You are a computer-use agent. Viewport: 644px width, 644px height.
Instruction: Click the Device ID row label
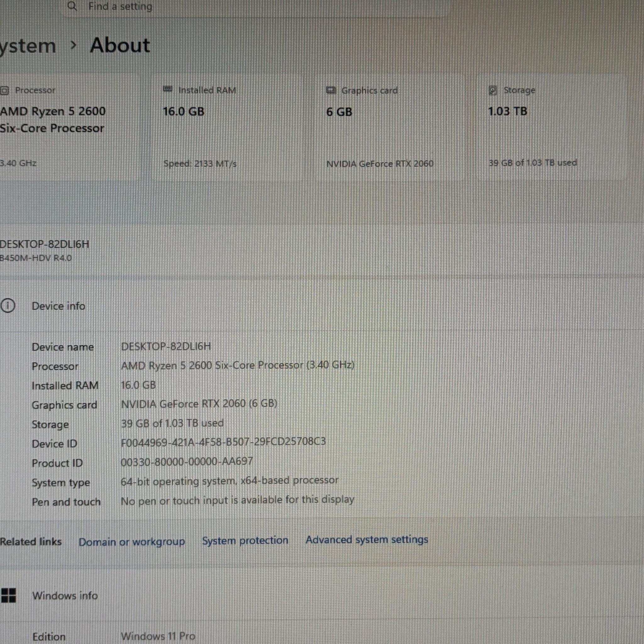coord(54,444)
